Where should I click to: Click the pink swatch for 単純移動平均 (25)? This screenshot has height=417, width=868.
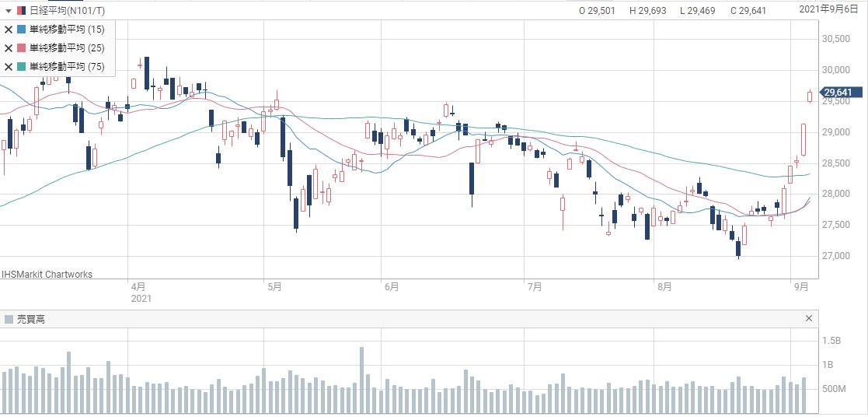(21, 48)
